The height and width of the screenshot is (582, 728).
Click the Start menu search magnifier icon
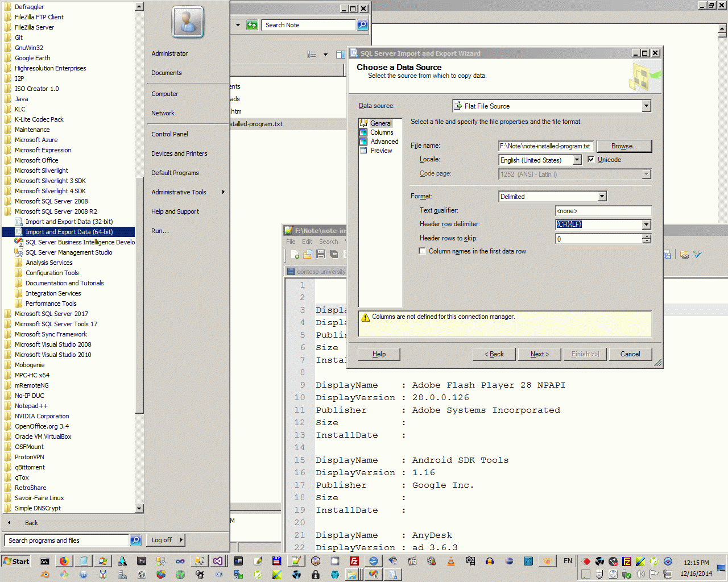[x=135, y=541]
